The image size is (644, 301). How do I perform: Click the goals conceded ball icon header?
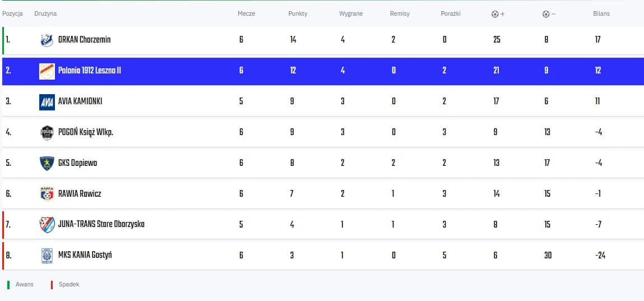pos(546,14)
